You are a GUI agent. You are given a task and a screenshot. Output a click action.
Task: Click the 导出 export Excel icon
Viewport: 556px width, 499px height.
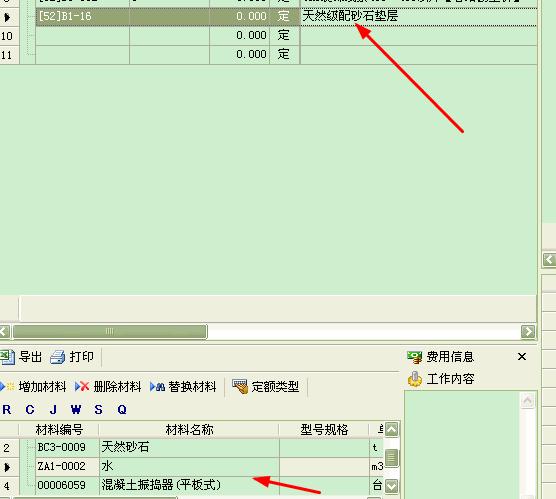tap(7, 357)
